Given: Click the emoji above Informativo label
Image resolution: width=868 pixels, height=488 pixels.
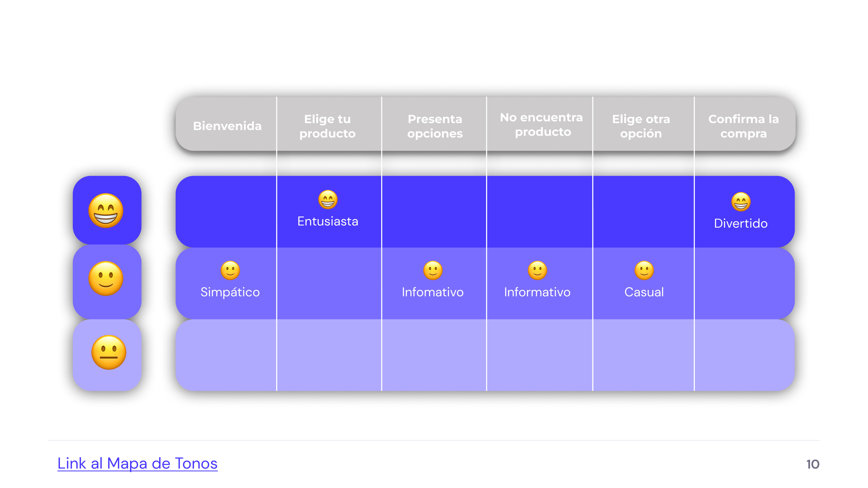Looking at the screenshot, I should (x=538, y=270).
